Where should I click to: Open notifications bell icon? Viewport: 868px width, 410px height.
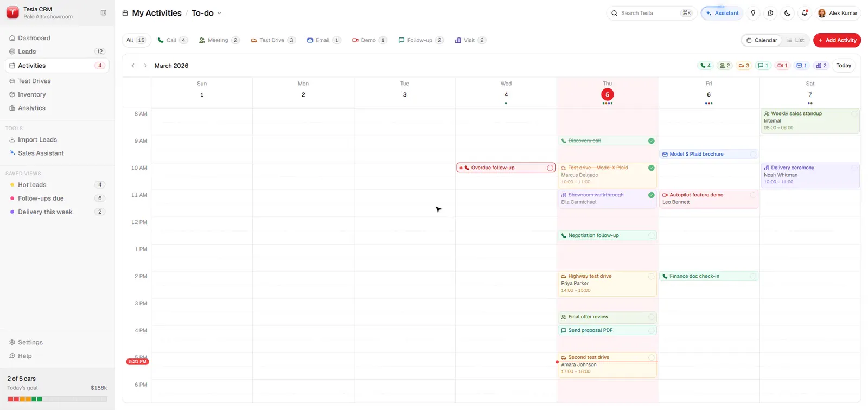click(805, 13)
